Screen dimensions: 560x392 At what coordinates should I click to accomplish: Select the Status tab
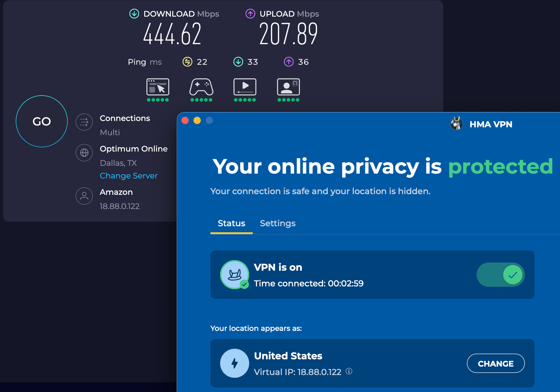click(231, 223)
